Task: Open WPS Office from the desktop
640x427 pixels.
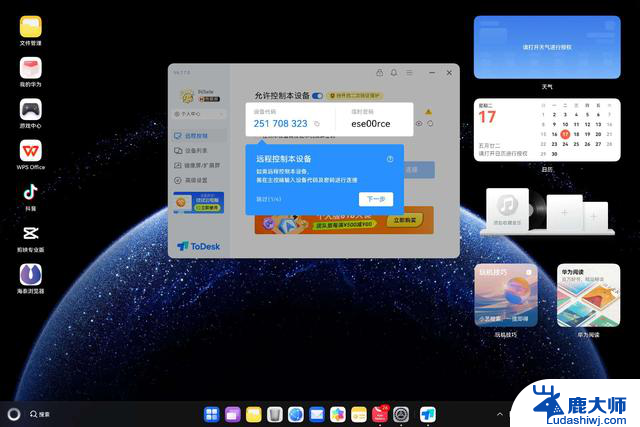Action: pyautogui.click(x=31, y=151)
